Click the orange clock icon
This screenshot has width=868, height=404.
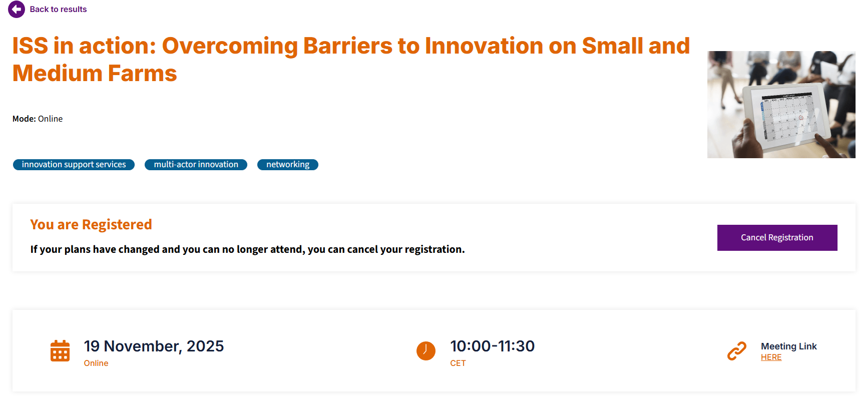[x=425, y=350]
